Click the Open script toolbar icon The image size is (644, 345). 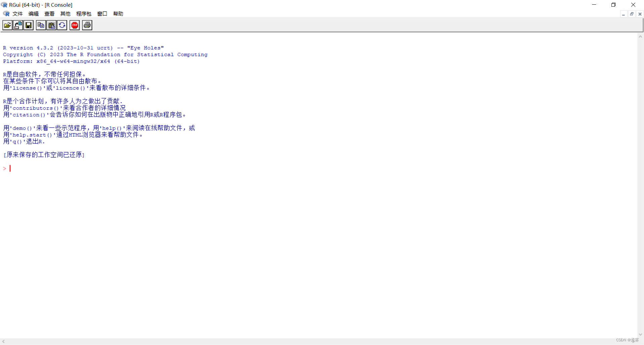(x=7, y=25)
